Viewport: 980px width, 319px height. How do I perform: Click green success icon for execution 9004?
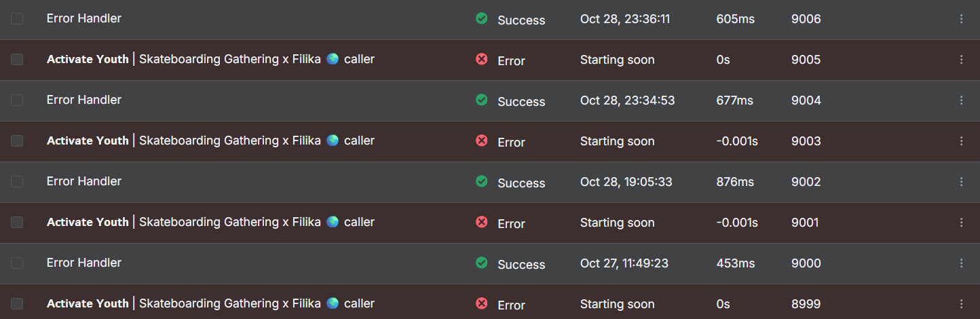(481, 100)
